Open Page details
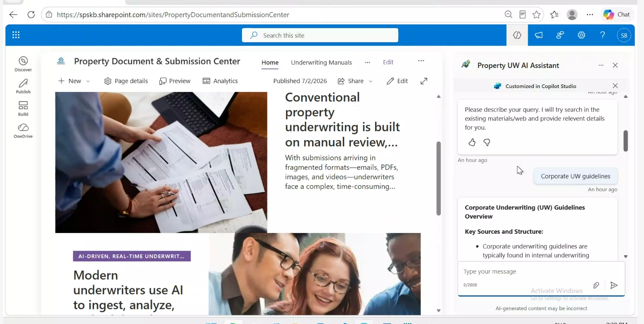This screenshot has width=644, height=324. tap(126, 81)
